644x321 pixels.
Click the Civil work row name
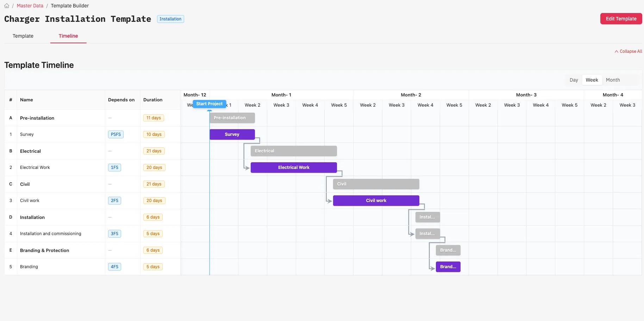(x=30, y=201)
